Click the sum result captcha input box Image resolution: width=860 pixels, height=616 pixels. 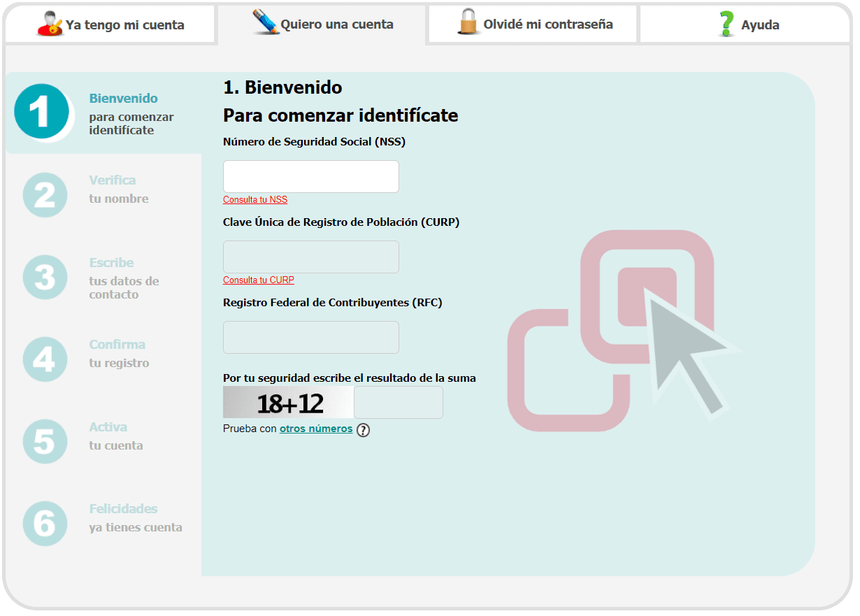pyautogui.click(x=399, y=403)
